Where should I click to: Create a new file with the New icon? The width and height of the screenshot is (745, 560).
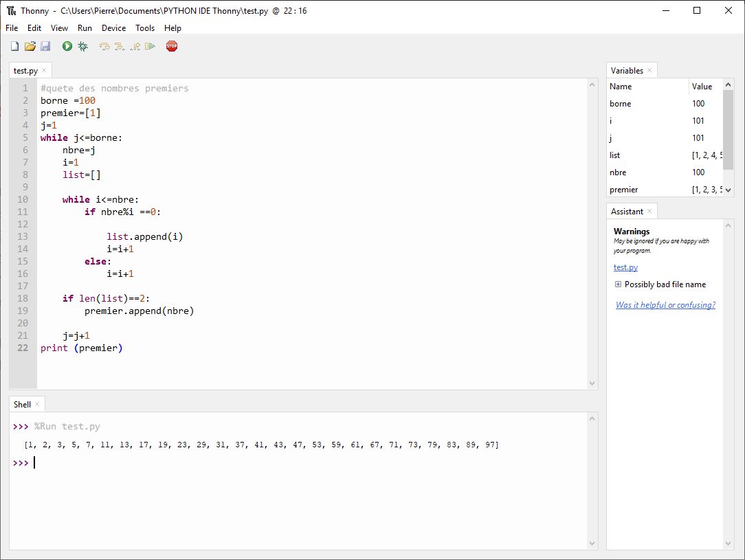[14, 46]
